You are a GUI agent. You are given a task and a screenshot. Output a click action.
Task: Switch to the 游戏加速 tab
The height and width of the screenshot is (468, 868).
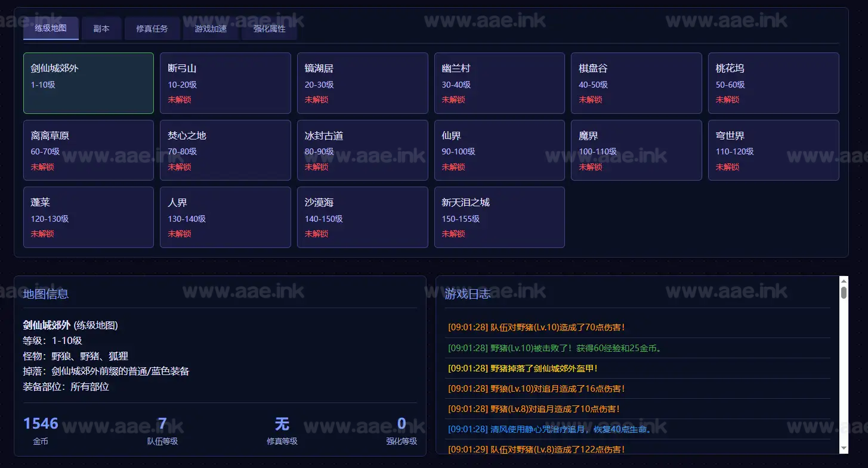click(210, 28)
